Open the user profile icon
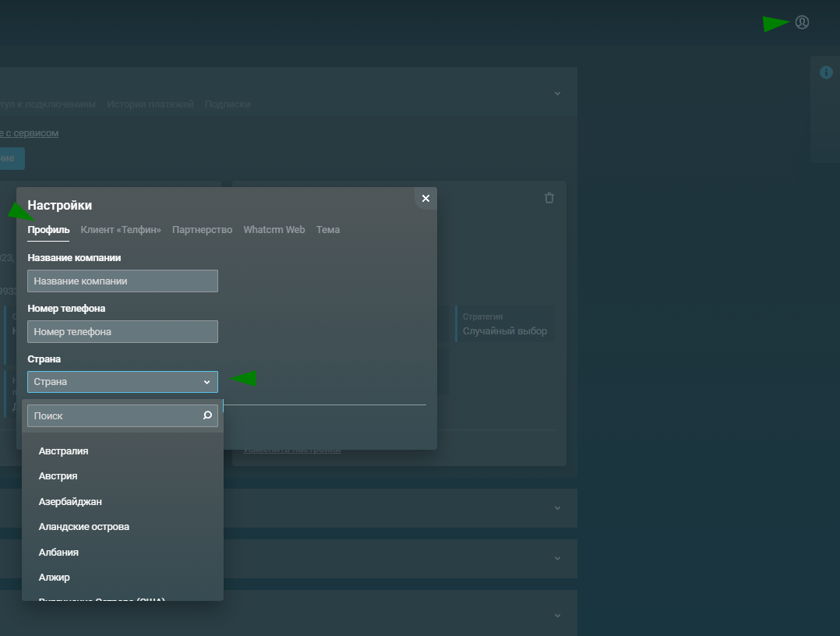Screen dimensions: 840x636 (x=802, y=23)
